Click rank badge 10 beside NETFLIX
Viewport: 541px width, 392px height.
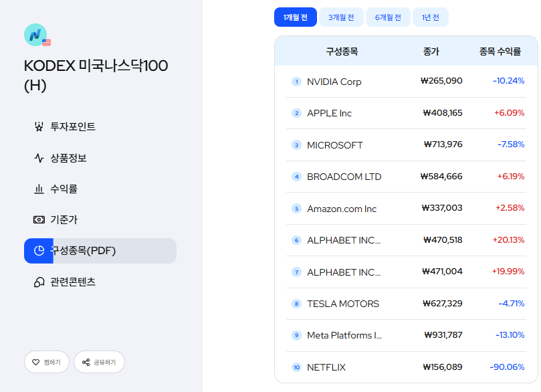pos(296,367)
